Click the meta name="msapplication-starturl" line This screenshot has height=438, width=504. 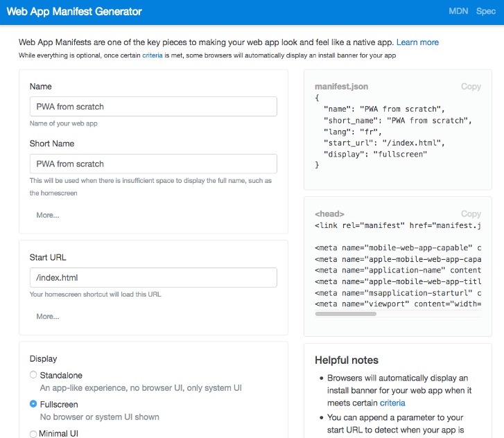398,292
